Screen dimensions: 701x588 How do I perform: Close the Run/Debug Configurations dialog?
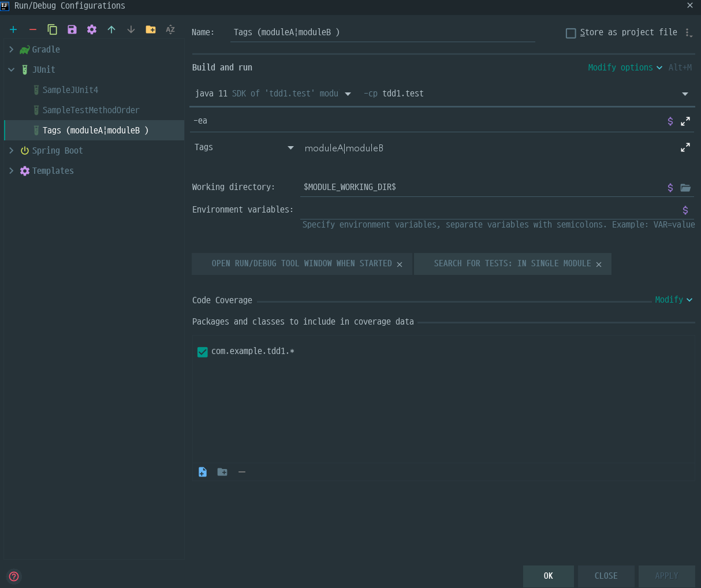point(690,5)
